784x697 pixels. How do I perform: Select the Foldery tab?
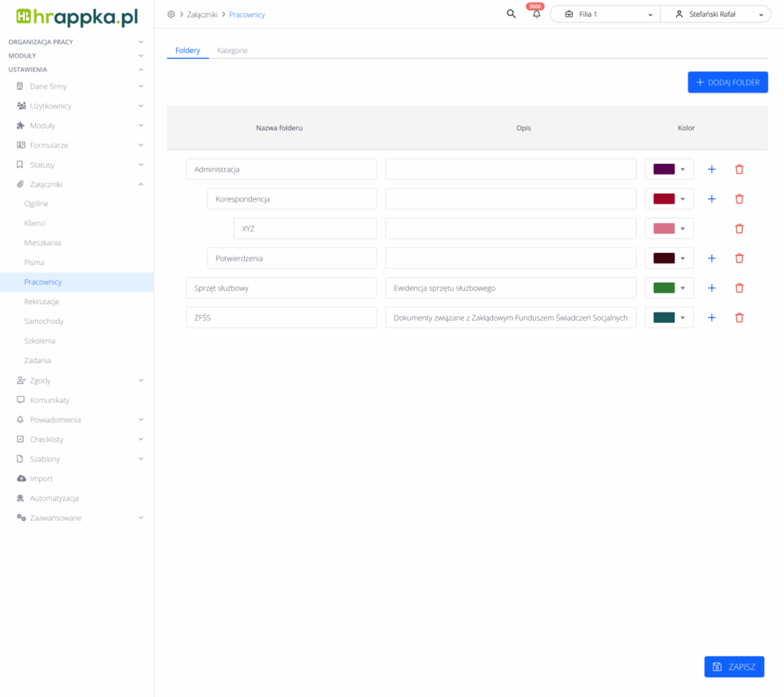(x=188, y=51)
